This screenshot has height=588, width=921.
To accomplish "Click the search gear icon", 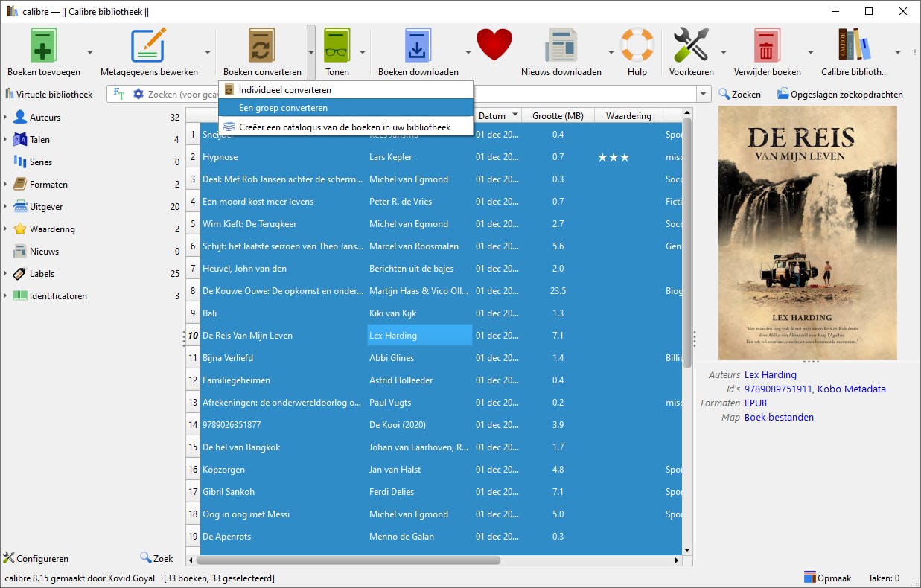I will click(x=138, y=94).
